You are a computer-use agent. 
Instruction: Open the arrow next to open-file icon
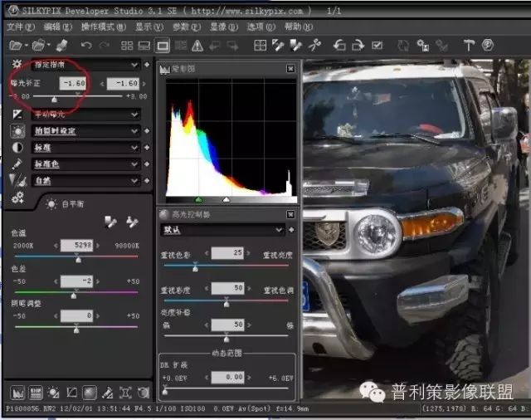[26, 45]
